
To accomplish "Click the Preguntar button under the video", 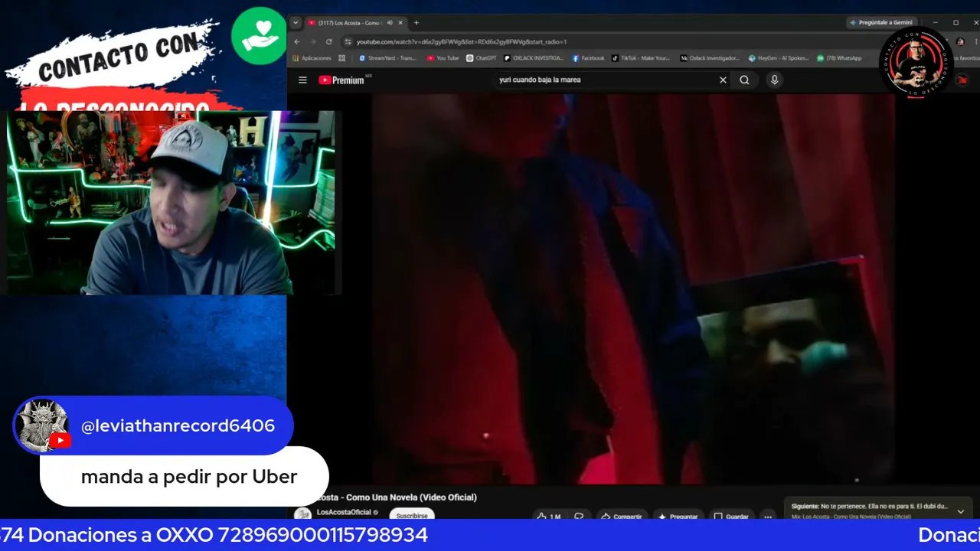I will pyautogui.click(x=678, y=516).
